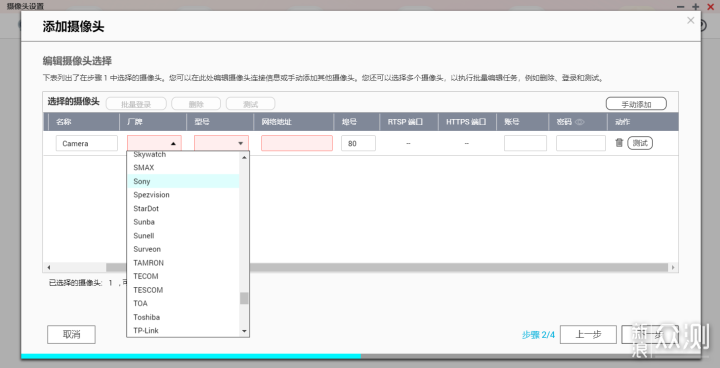Viewport: 720px width, 368px height.
Task: Pick TP-Link brand entry
Action: [183, 330]
